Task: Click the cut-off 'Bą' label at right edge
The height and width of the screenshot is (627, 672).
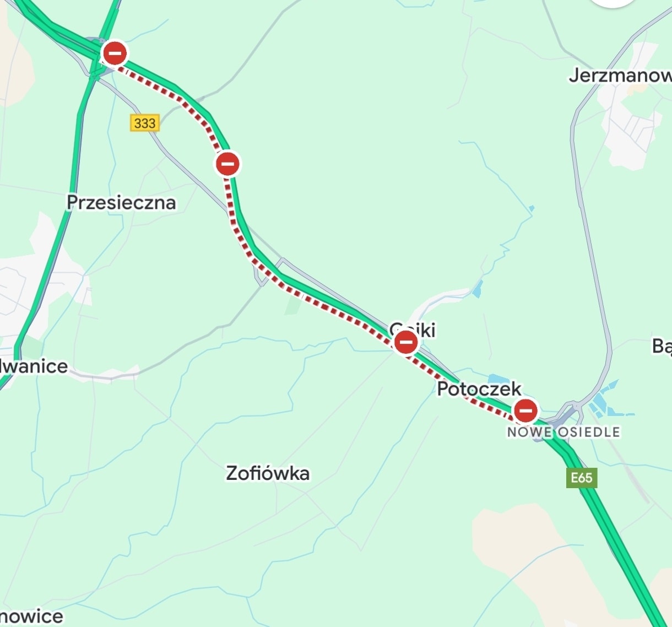Action: [662, 347]
